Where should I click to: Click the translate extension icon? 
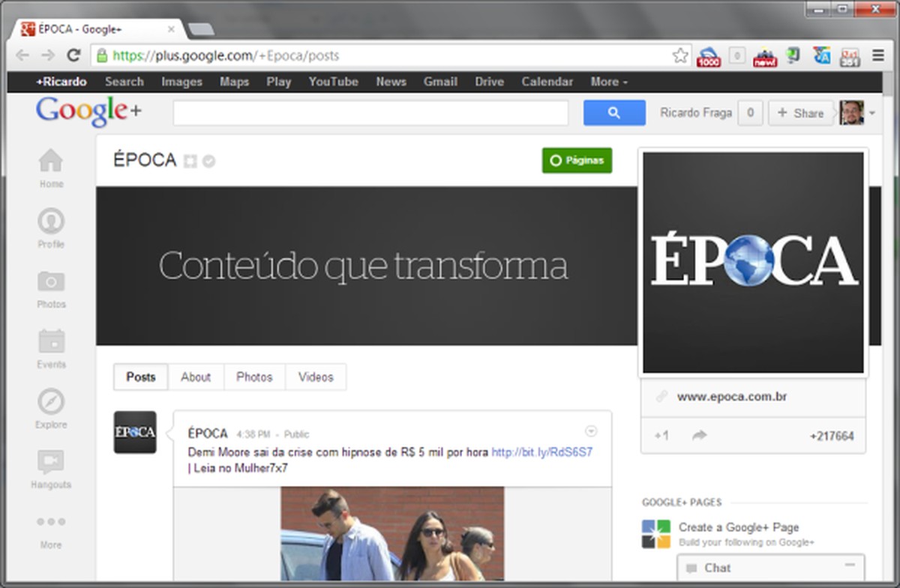(822, 55)
